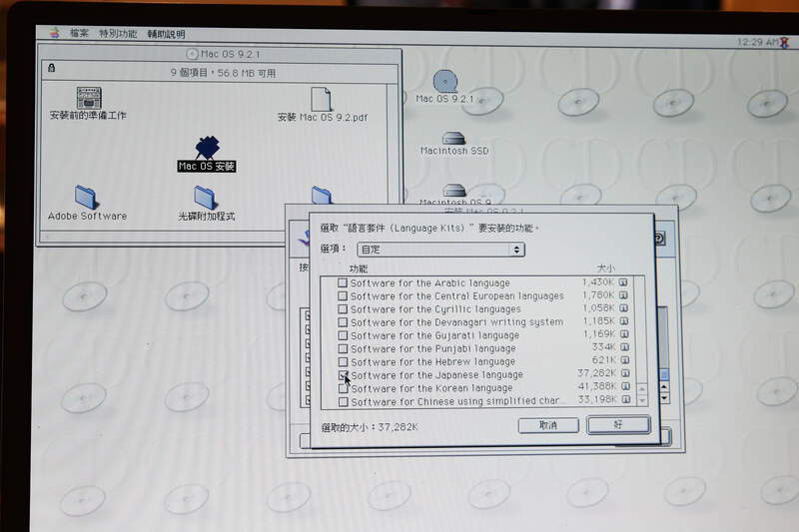Click the help icon in installer window
Screen dimensions: 799x532
[659, 239]
